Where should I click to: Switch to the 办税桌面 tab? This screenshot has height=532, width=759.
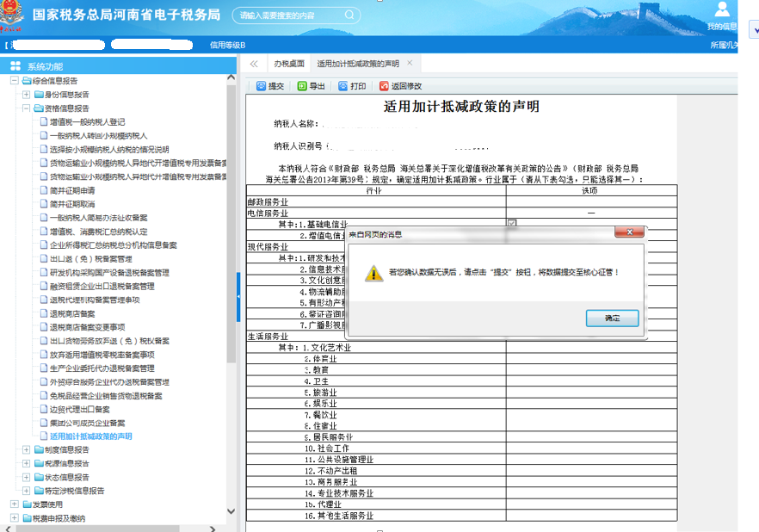click(x=289, y=64)
